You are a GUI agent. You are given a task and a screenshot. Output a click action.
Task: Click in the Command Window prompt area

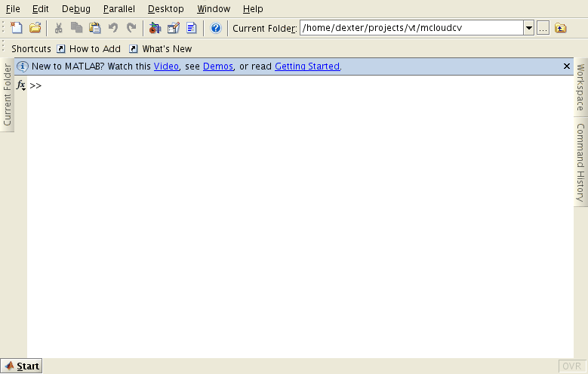point(300,216)
